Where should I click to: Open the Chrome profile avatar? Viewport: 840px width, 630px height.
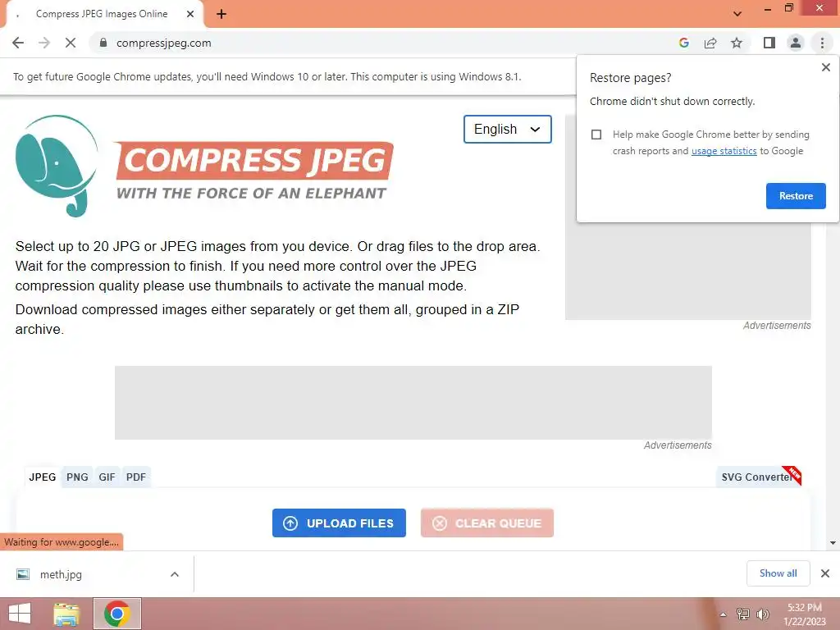coord(796,43)
